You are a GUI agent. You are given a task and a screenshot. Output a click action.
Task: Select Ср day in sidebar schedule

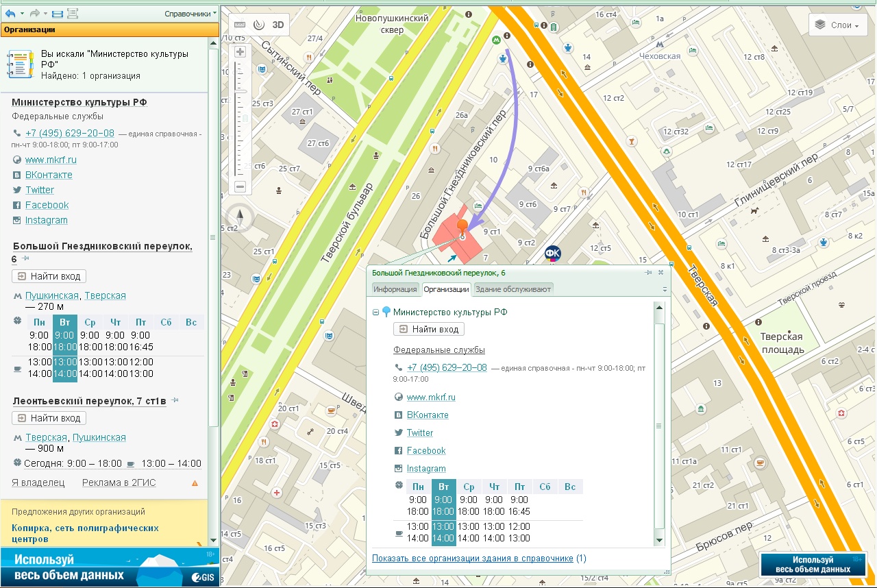click(x=90, y=322)
